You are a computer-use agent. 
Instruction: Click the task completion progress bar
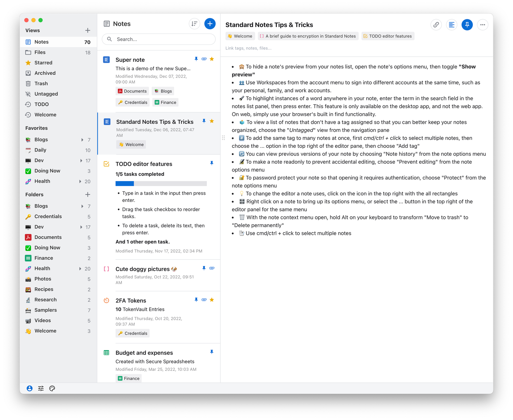[x=161, y=184]
